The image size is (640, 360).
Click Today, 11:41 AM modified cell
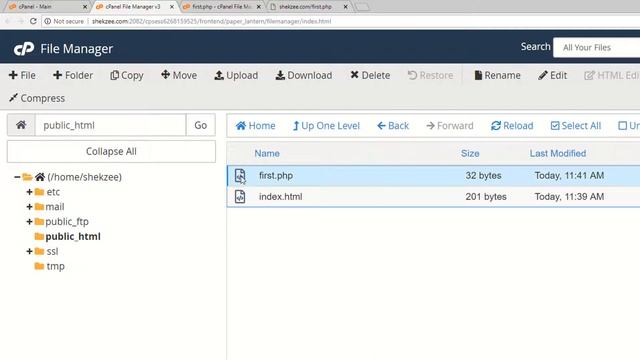point(569,176)
